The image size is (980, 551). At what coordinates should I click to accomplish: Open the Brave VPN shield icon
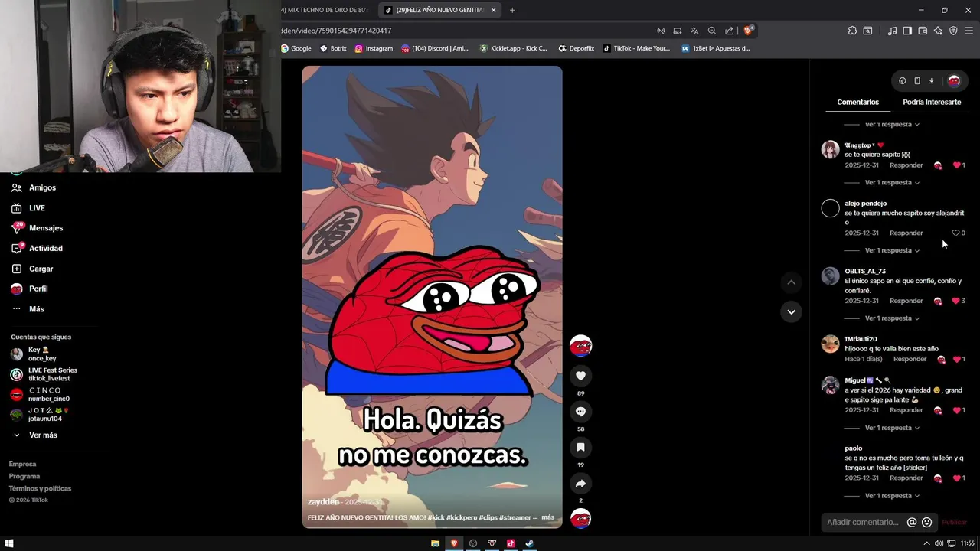953,31
